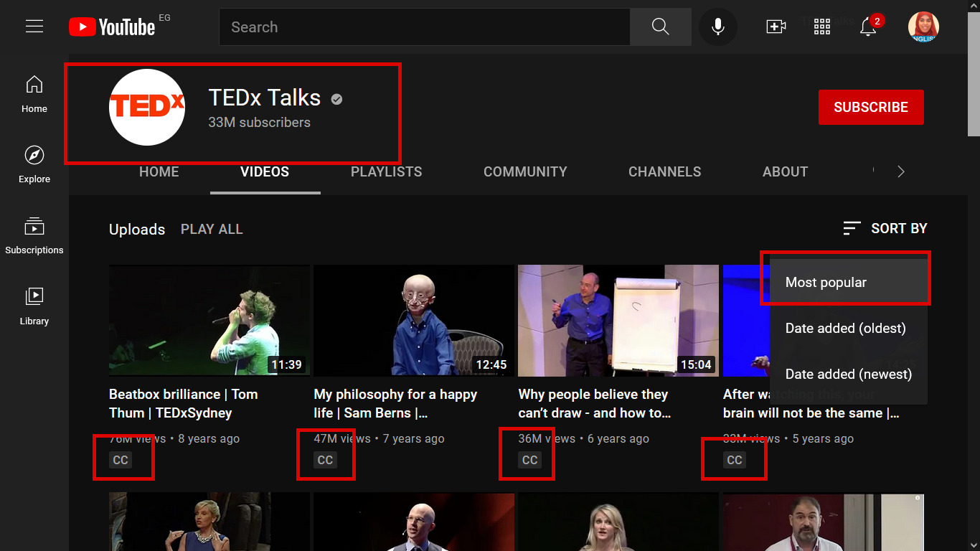Switch to the VIDEOS tab
Viewport: 980px width, 551px height.
[265, 171]
